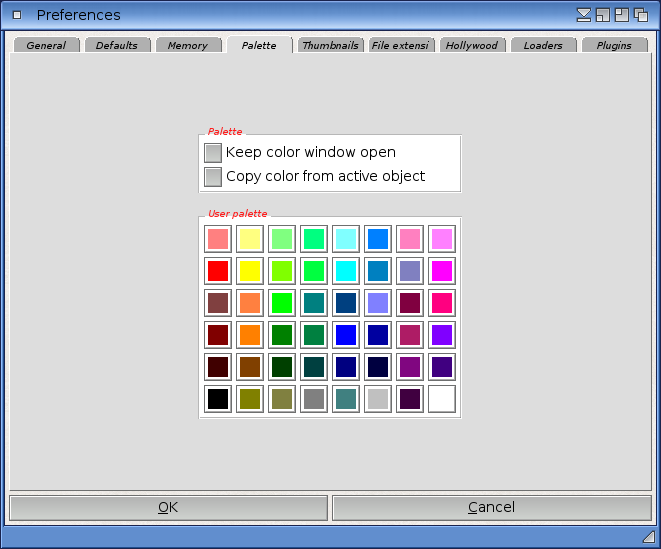
Task: Open the Hollywood tab
Action: coord(472,46)
